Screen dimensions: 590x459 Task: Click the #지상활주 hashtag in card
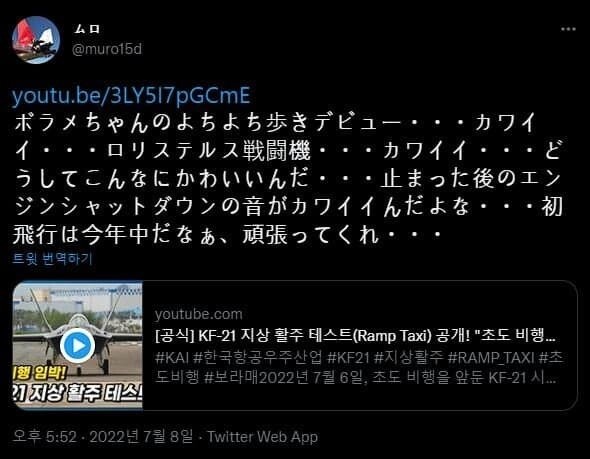(409, 358)
